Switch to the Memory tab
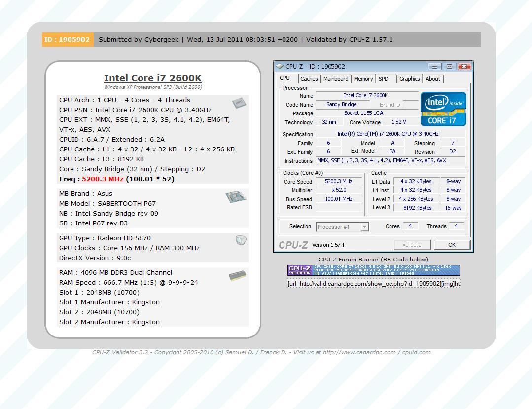Screen dimensions: 532x409 coord(363,79)
